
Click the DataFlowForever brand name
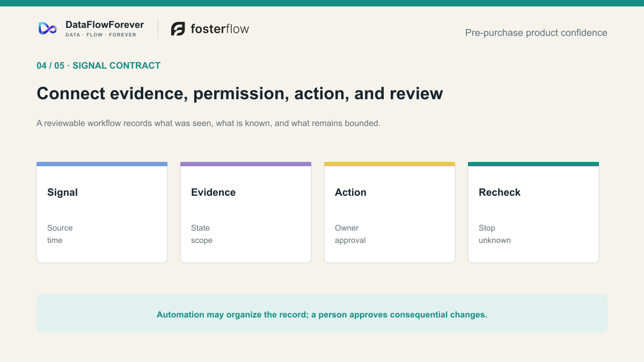[105, 25]
